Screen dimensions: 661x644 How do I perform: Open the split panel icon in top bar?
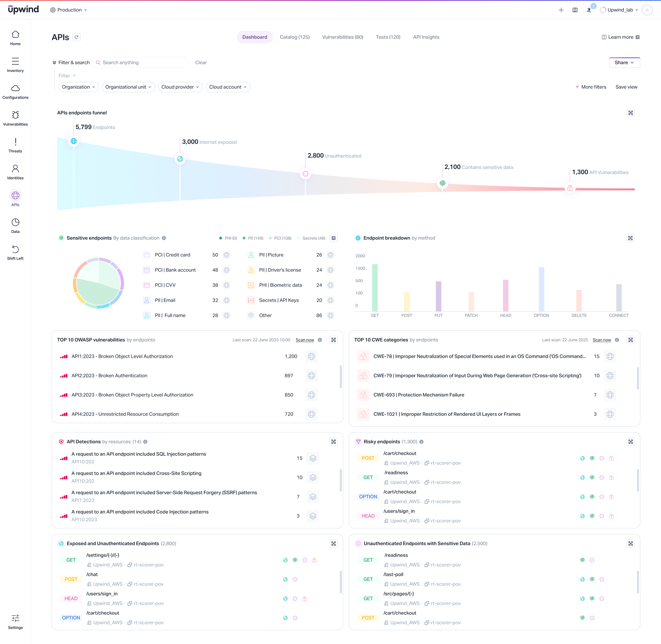tap(575, 10)
